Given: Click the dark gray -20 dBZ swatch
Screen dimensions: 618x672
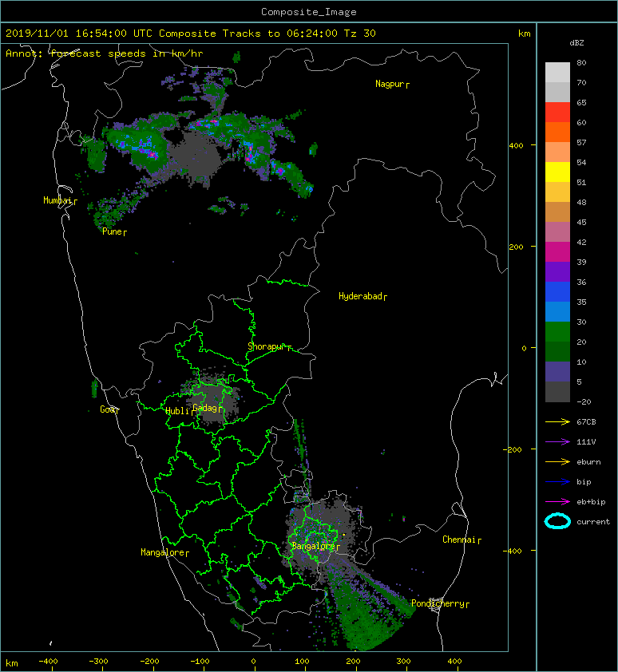Looking at the screenshot, I should pyautogui.click(x=557, y=391).
